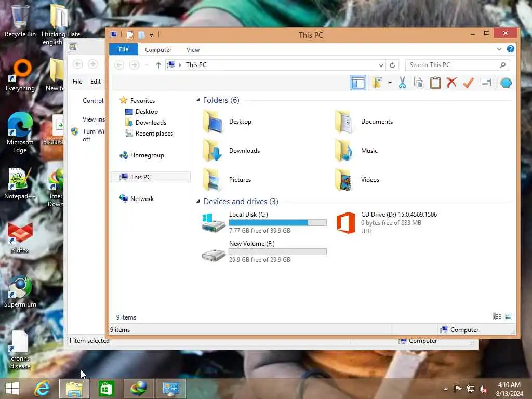Click the orange checkmark Properties icon
The image size is (532, 399).
(468, 83)
